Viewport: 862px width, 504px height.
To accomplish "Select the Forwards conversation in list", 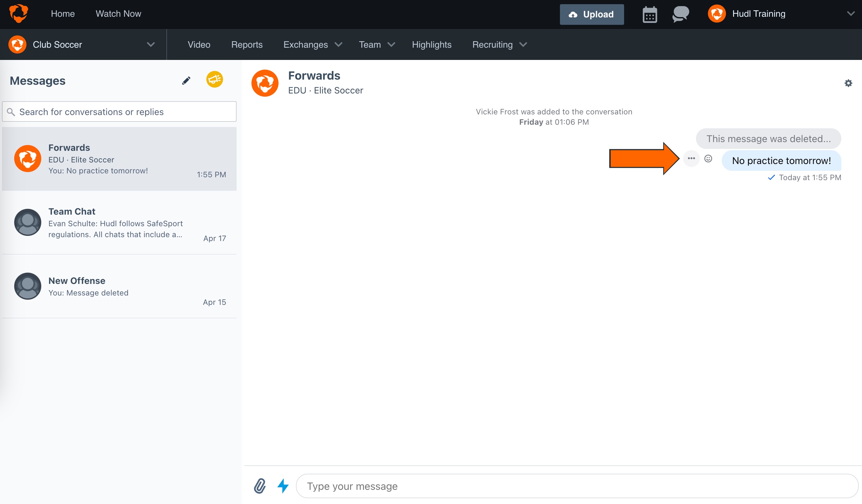I will coord(119,159).
